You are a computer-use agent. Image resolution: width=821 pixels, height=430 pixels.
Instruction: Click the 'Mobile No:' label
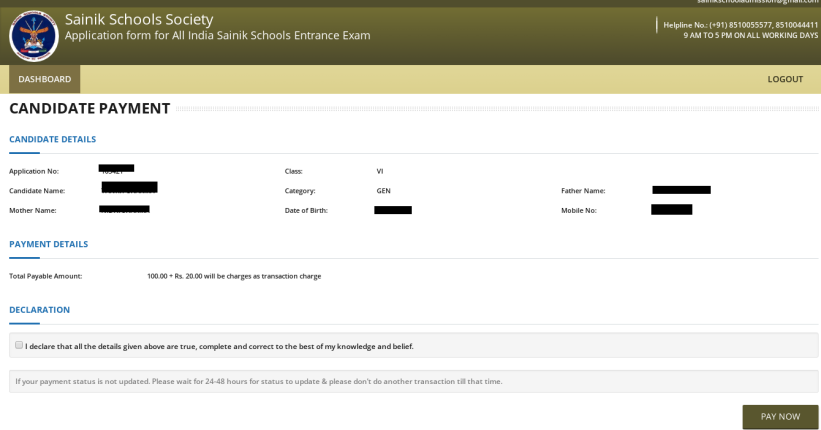click(x=579, y=211)
